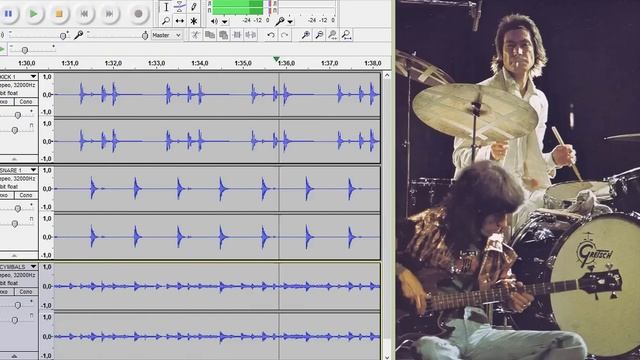Click the input level meter bar
Viewport: 640px width, 360px height.
click(x=306, y=7)
